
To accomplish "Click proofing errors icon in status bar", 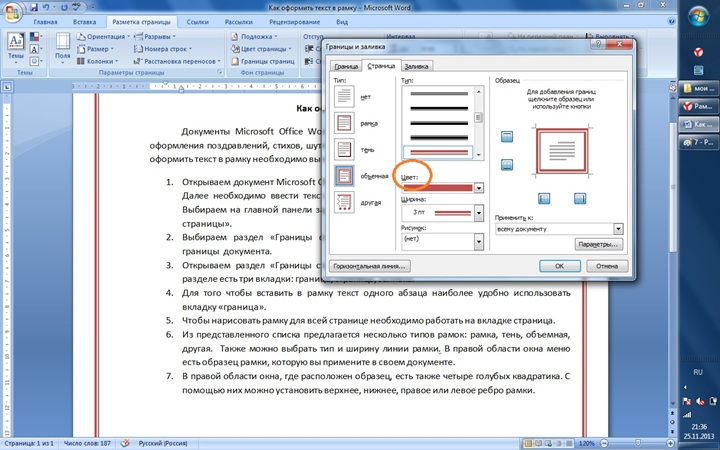I will pyautogui.click(x=125, y=444).
